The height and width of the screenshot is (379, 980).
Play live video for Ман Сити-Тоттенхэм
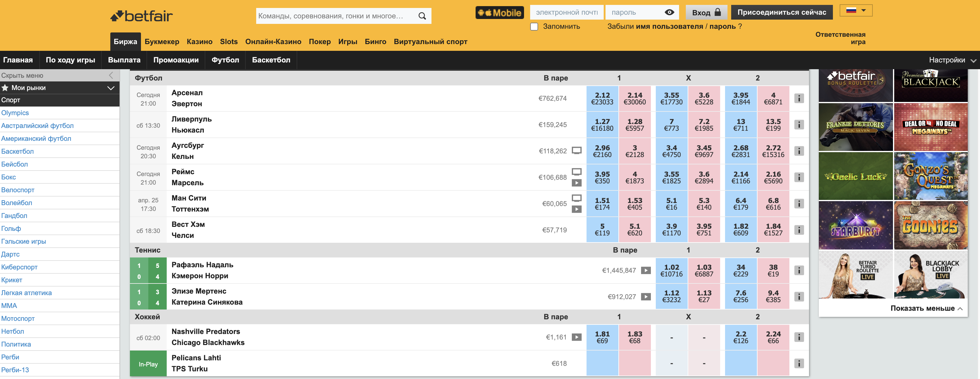(577, 209)
